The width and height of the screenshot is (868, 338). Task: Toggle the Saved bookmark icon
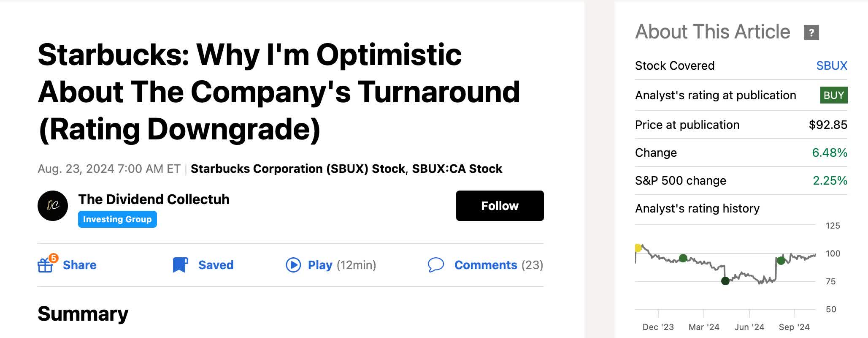(x=180, y=265)
